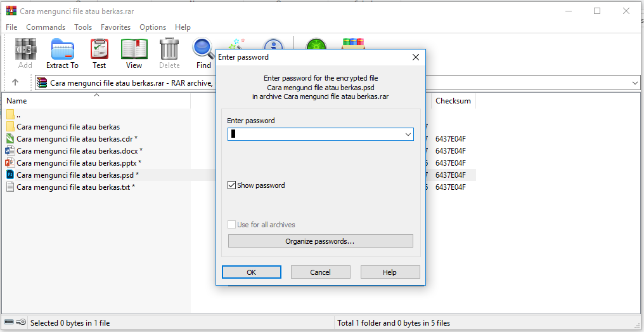Viewport: 644px width, 332px height.
Task: Close the Enter password dialog
Action: (416, 57)
